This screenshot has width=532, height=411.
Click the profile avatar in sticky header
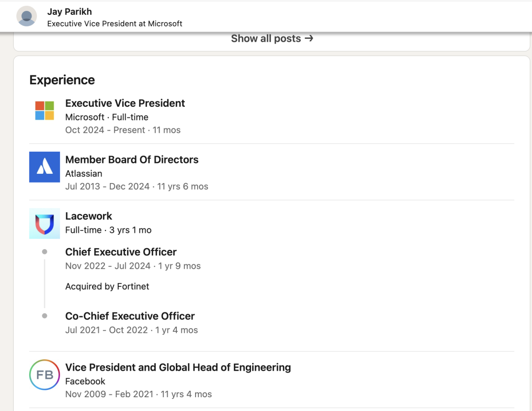pos(27,16)
